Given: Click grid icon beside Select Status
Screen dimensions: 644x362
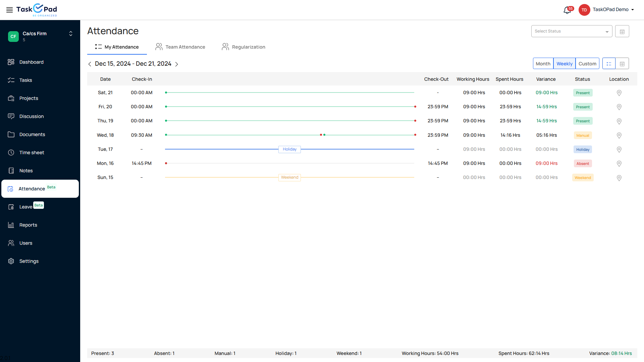Looking at the screenshot, I should click(622, 32).
